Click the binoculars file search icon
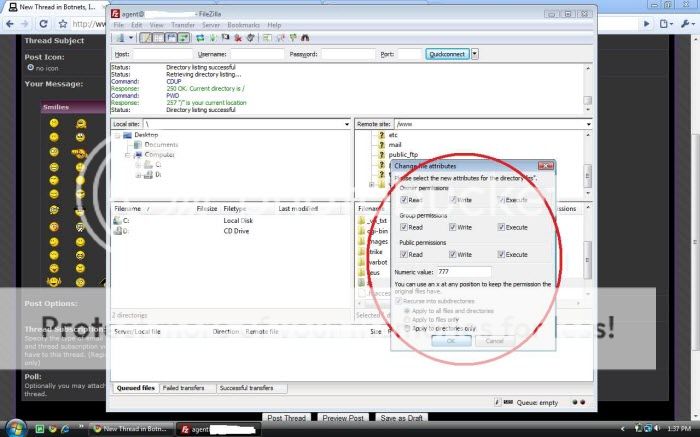700x437 pixels. [x=304, y=37]
